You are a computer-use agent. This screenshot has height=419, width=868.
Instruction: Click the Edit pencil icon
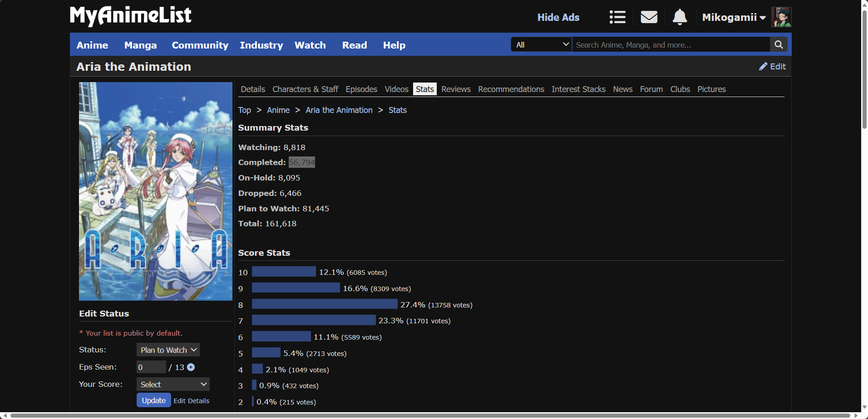[x=763, y=67]
